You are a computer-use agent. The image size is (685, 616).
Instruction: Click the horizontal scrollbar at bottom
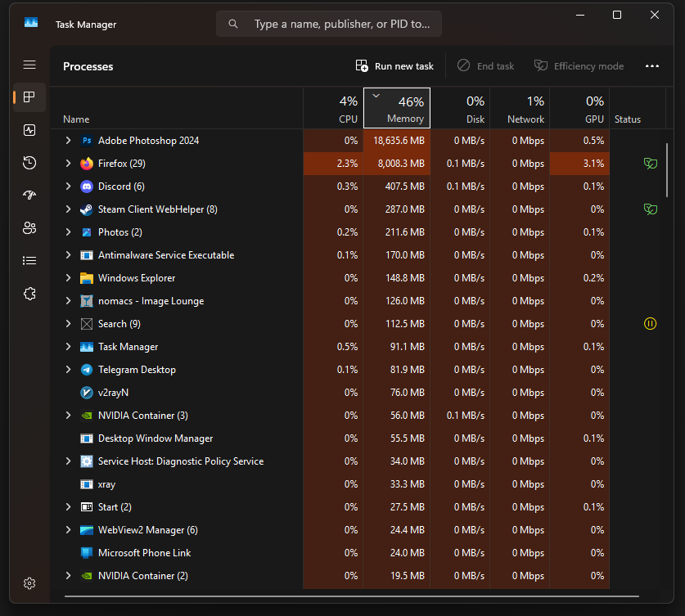(x=352, y=596)
